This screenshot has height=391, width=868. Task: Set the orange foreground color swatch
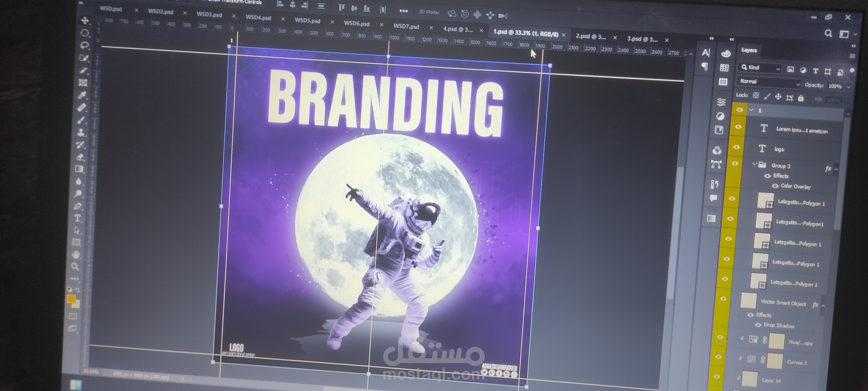coord(71,299)
